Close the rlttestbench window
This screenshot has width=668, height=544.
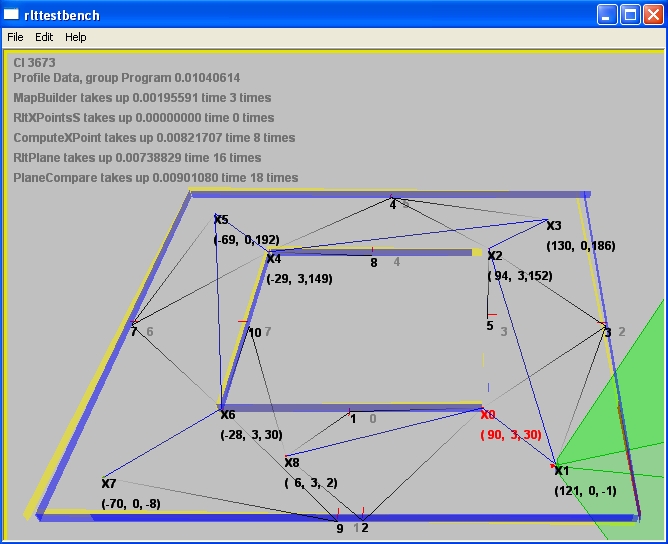pos(654,15)
